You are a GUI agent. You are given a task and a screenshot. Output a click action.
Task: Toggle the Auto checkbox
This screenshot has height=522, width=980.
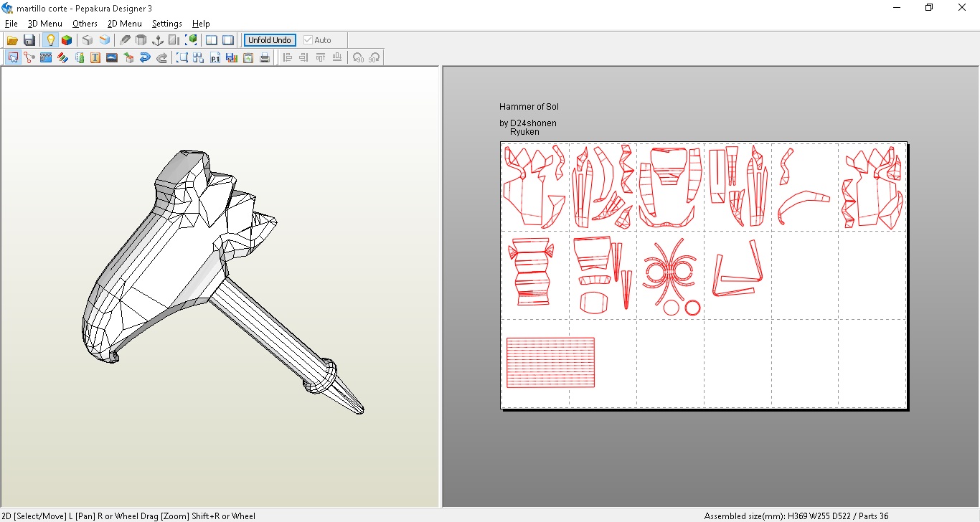317,40
